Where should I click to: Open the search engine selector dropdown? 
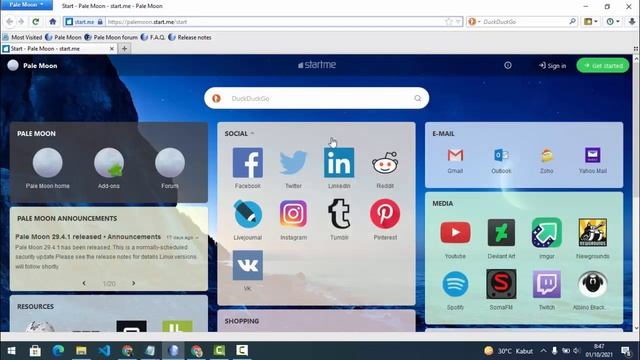pyautogui.click(x=474, y=22)
